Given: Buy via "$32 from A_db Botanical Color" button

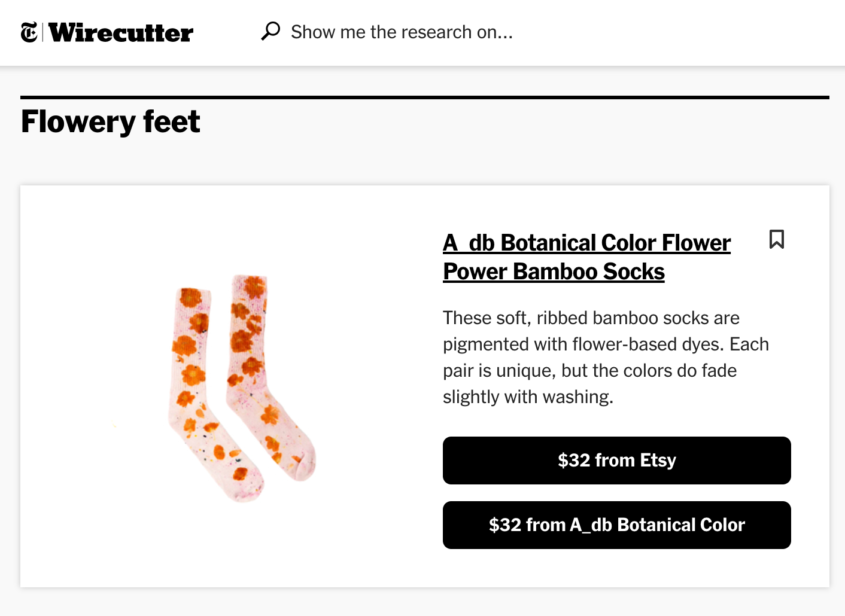Looking at the screenshot, I should pos(616,525).
